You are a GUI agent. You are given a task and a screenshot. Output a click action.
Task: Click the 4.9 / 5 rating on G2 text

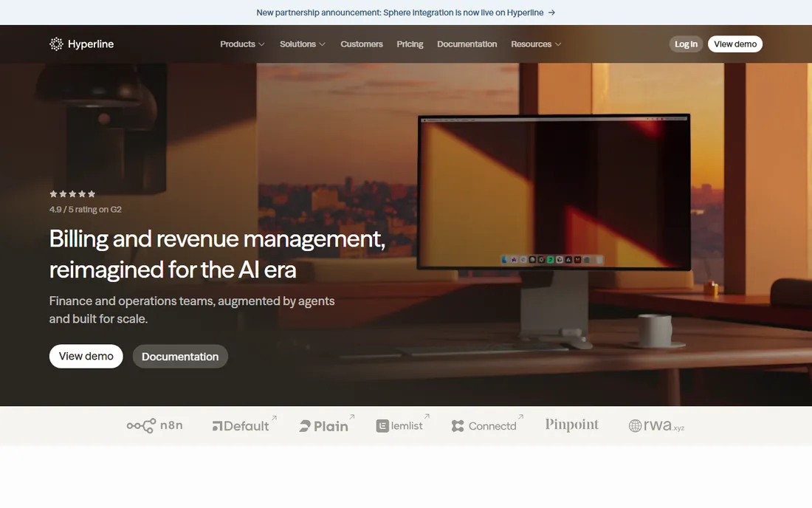(86, 209)
